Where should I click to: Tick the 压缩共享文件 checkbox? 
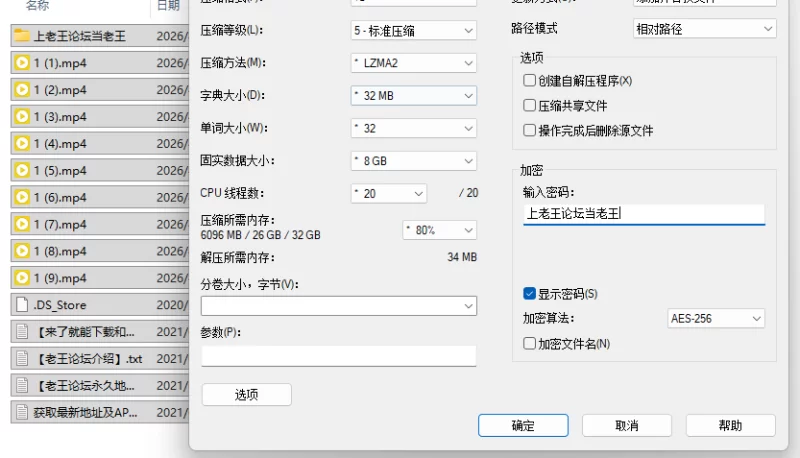coord(530,106)
